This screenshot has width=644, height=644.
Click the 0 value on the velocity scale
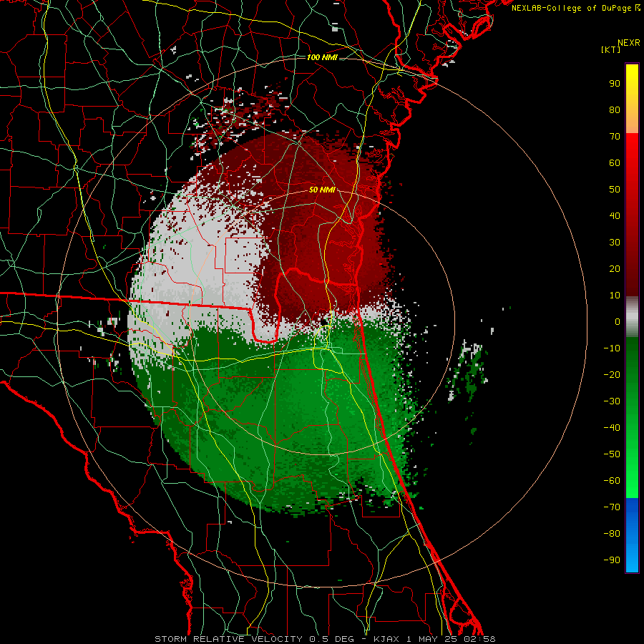coord(618,322)
